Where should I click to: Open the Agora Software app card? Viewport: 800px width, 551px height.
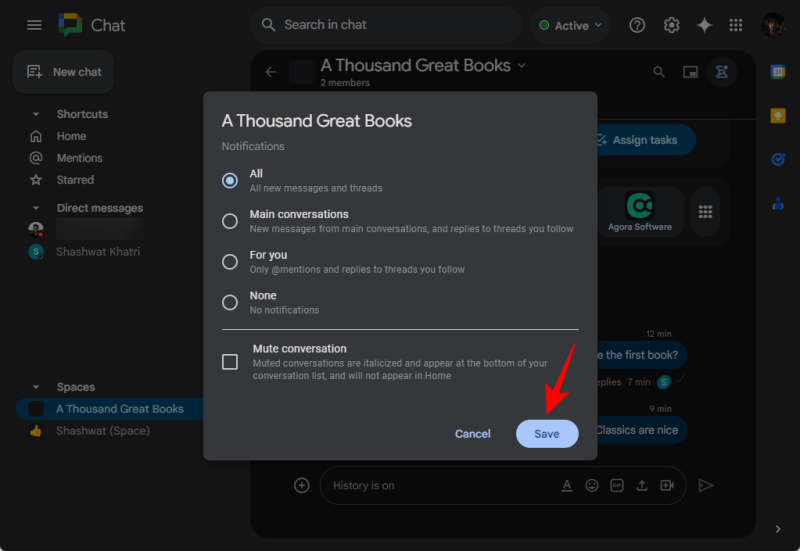tap(640, 211)
